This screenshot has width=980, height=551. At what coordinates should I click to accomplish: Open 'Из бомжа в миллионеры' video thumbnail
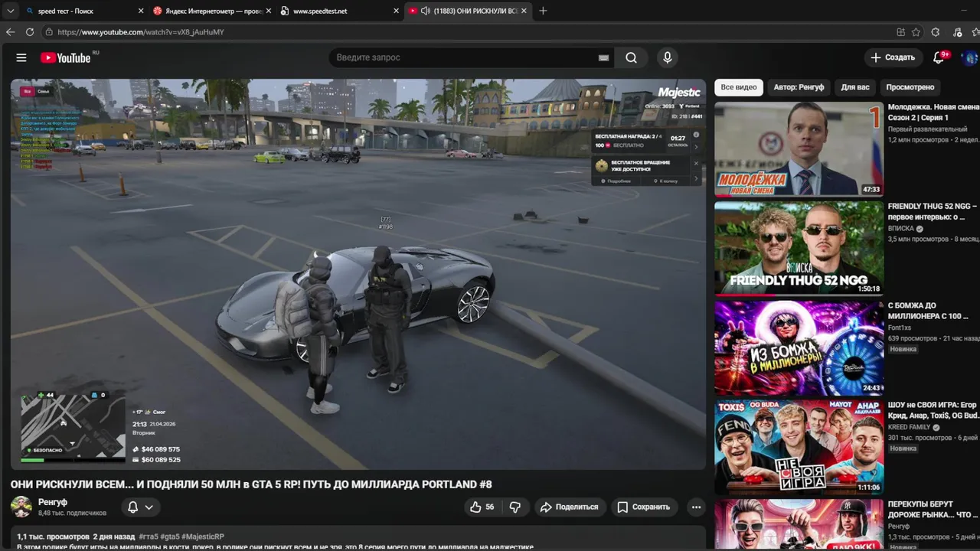point(799,347)
